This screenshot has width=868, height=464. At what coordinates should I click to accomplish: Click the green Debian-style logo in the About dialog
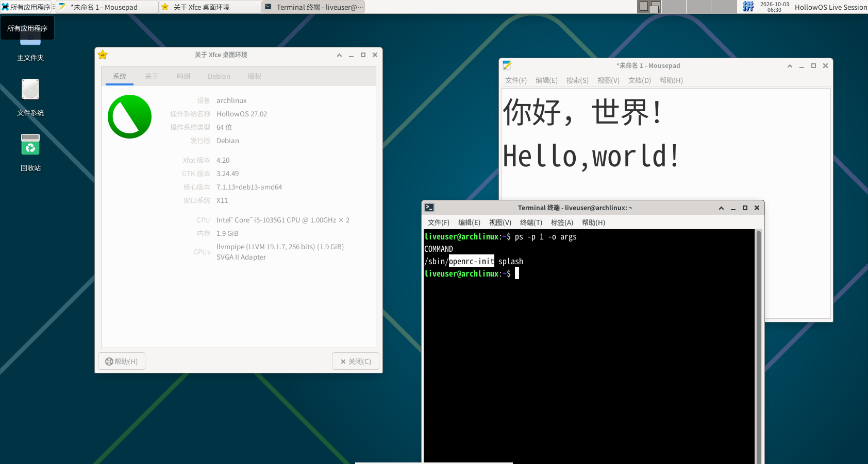pyautogui.click(x=129, y=116)
